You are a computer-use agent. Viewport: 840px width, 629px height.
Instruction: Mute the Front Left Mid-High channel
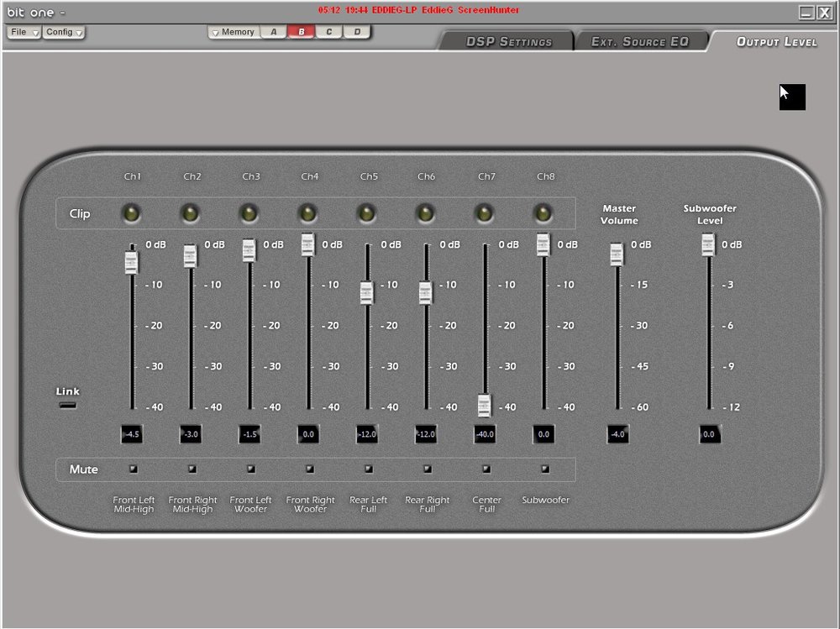click(x=134, y=469)
